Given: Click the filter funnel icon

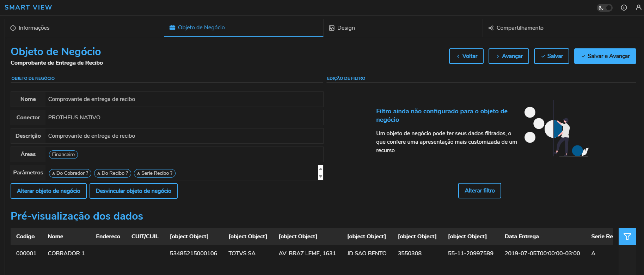Looking at the screenshot, I should click(x=627, y=237).
